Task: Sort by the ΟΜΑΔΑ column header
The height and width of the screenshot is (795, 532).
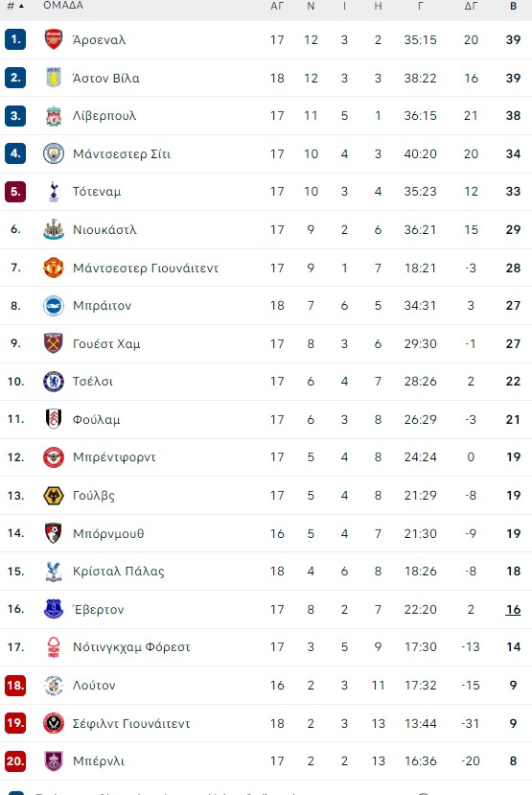Action: pos(63,6)
